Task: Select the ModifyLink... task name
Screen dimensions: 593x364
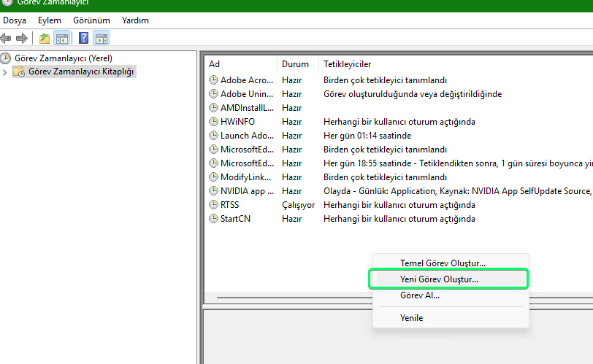Action: click(x=246, y=177)
